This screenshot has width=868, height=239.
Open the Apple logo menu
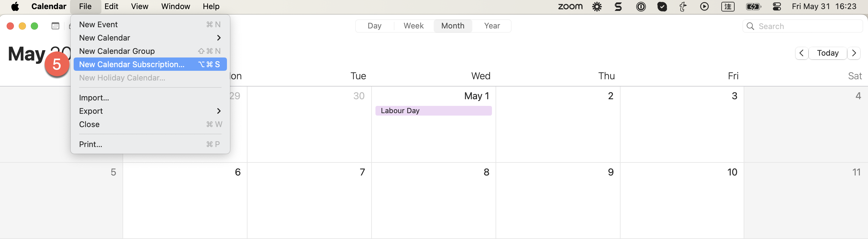(15, 6)
